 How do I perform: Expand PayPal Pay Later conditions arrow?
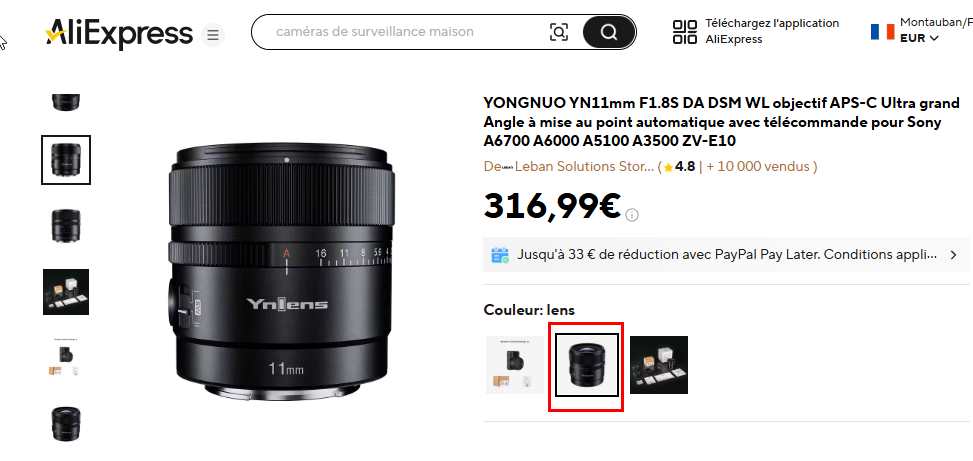pos(954,255)
